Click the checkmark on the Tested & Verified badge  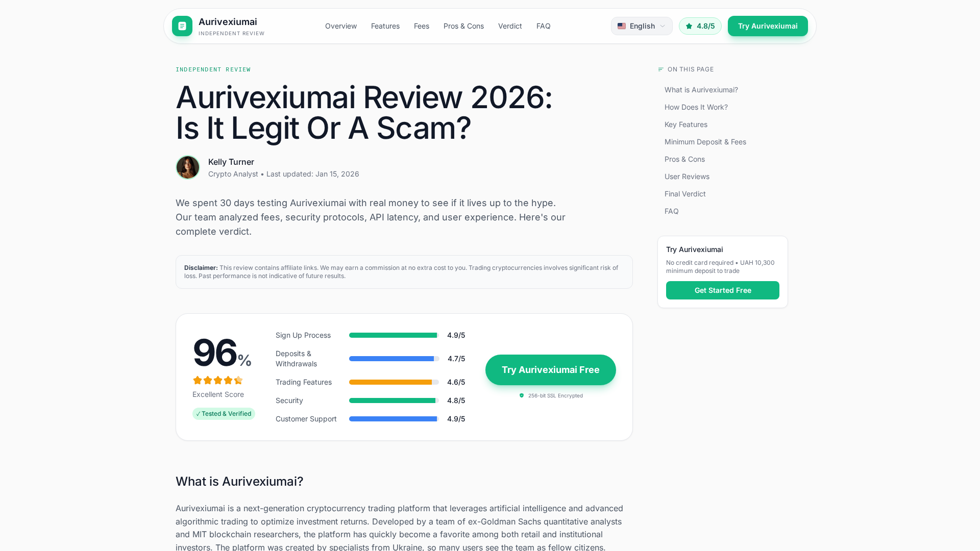point(198,414)
